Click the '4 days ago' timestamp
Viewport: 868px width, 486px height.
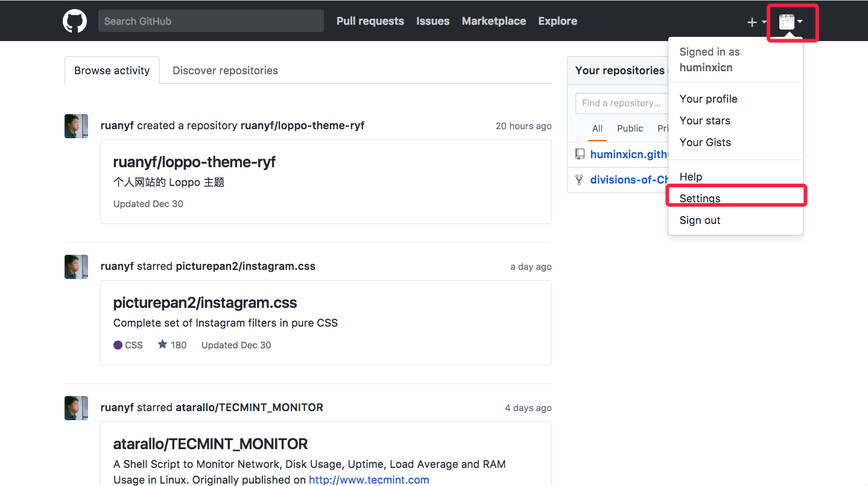pyautogui.click(x=528, y=408)
